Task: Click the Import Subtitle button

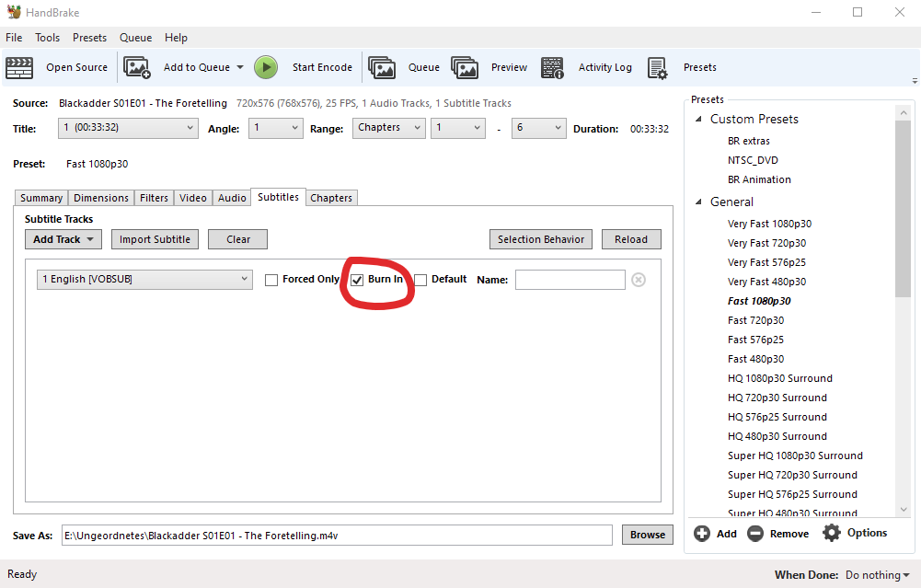Action: [155, 239]
